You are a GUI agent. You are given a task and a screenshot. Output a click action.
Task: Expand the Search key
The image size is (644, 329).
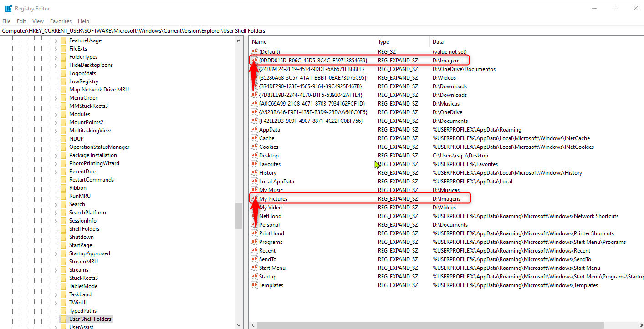(x=56, y=204)
